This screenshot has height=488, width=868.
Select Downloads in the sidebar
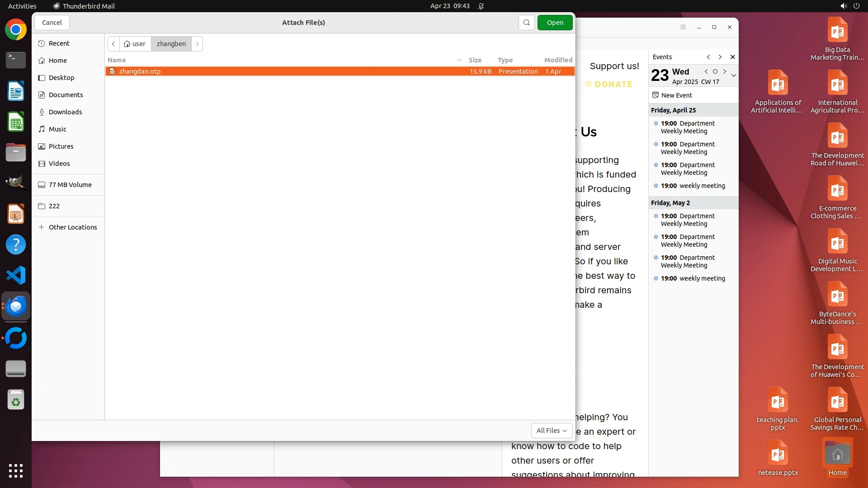(65, 112)
